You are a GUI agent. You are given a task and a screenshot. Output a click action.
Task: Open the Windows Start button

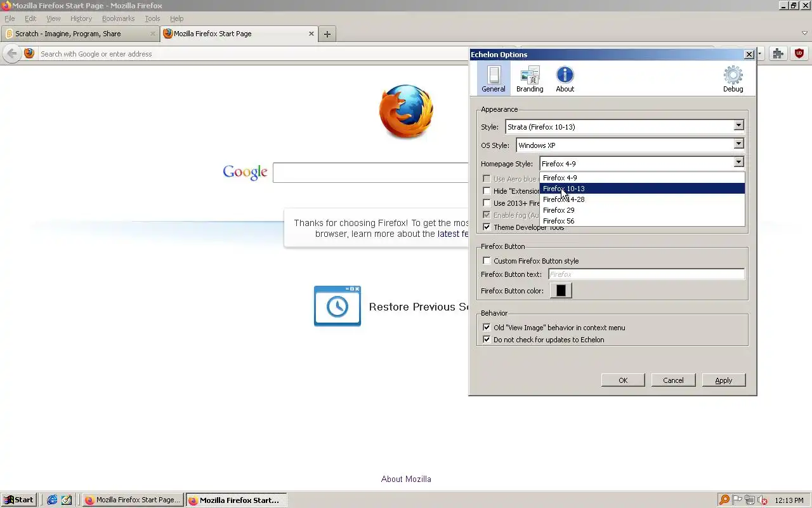(x=18, y=500)
